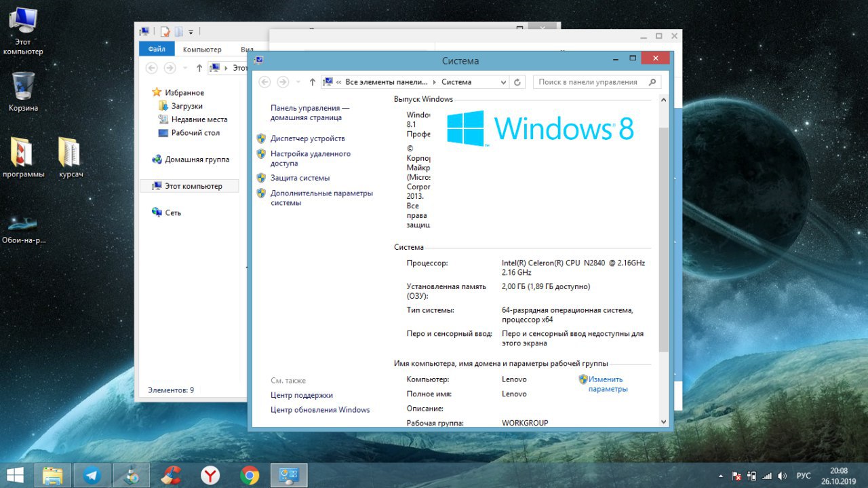Go forward in the Система window
The height and width of the screenshot is (488, 868).
pos(283,82)
